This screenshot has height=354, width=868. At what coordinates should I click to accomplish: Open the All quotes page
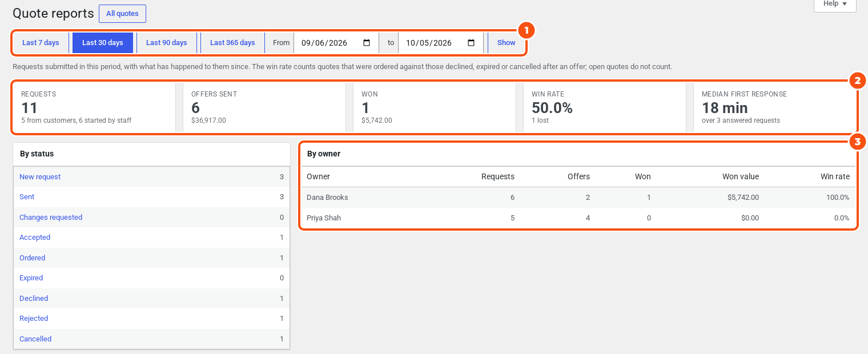122,14
